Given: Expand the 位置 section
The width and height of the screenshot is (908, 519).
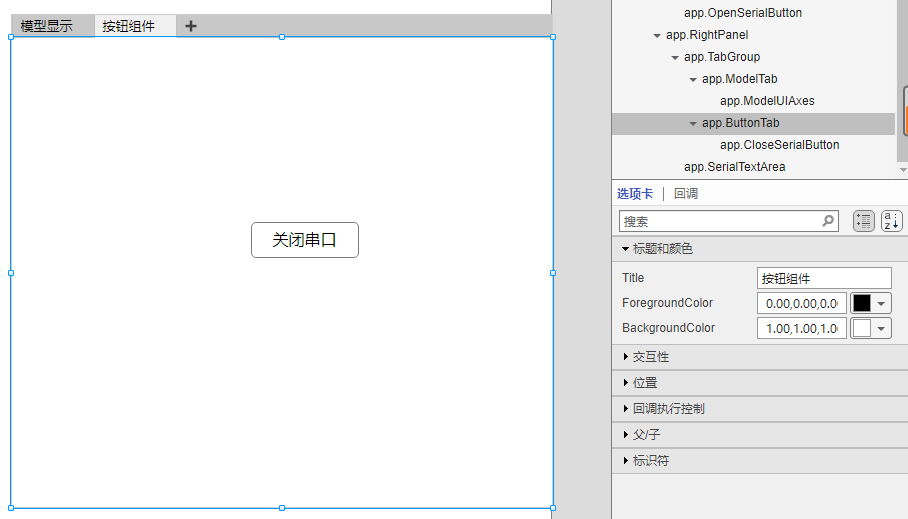Looking at the screenshot, I should (x=760, y=383).
